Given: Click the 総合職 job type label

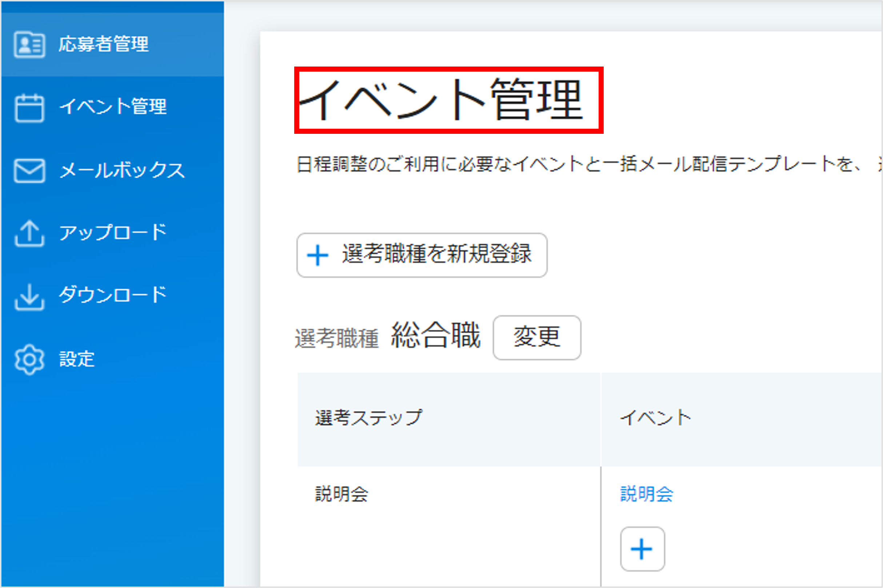Looking at the screenshot, I should coord(436,336).
